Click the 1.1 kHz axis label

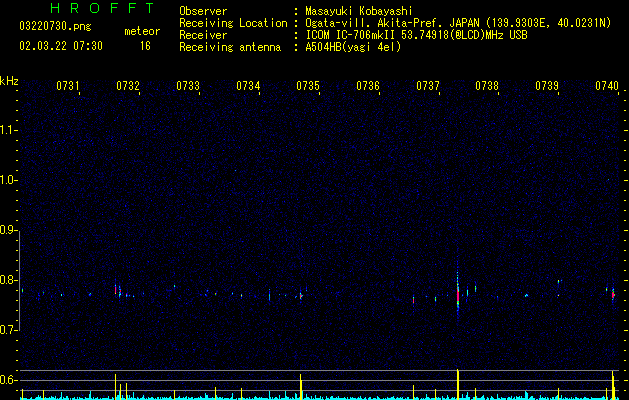pyautogui.click(x=8, y=130)
